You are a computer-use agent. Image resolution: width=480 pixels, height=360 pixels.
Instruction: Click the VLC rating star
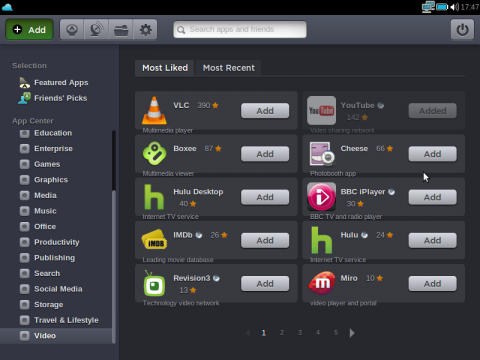pos(215,105)
